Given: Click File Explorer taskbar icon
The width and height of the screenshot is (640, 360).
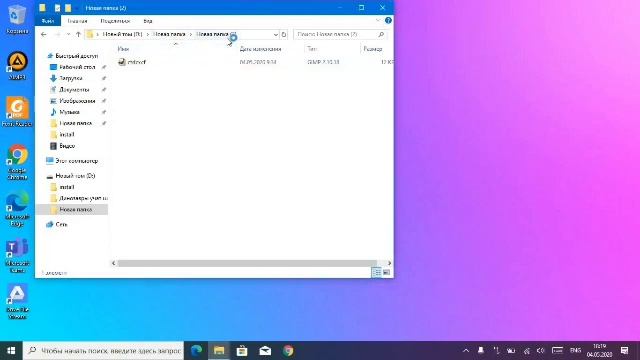Looking at the screenshot, I should click(219, 351).
